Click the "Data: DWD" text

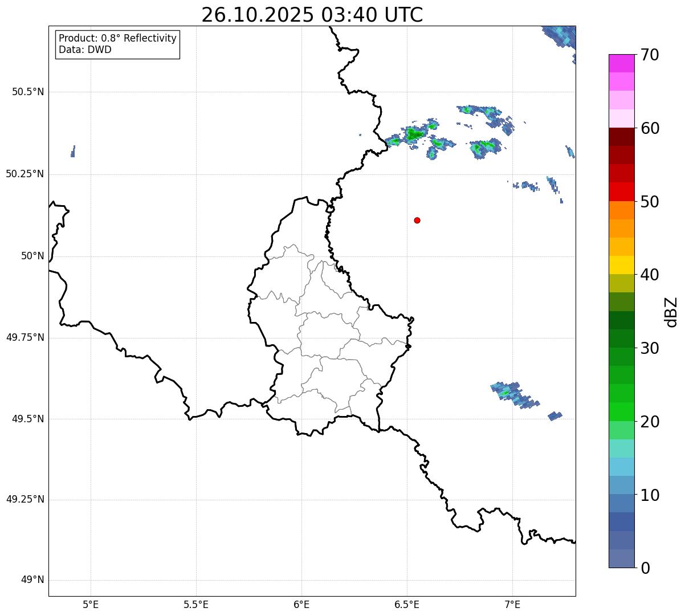[85, 50]
